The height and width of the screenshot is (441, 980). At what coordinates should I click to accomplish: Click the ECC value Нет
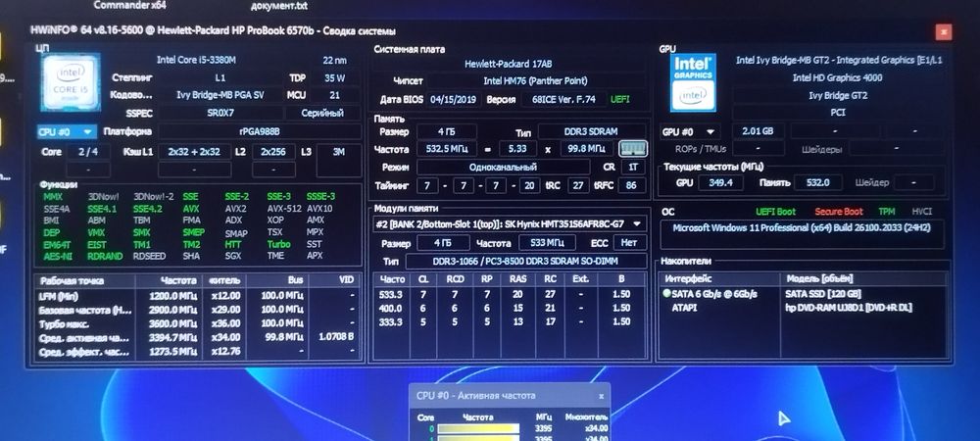click(629, 242)
